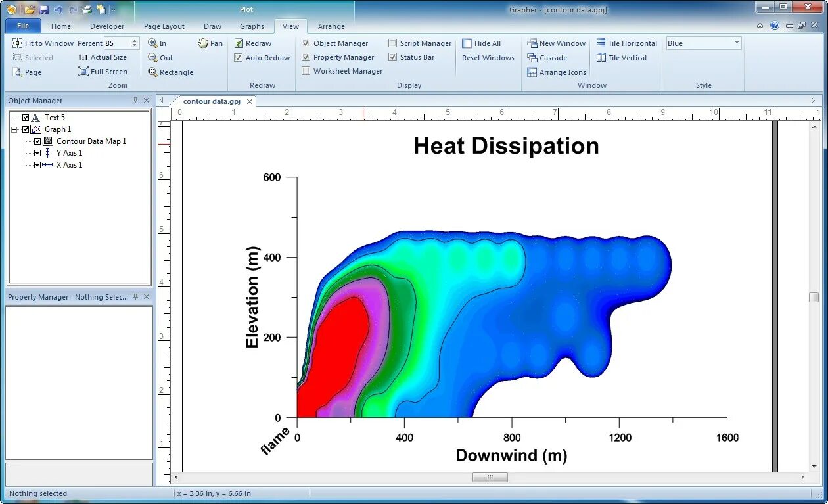This screenshot has height=504, width=828.
Task: Switch to the Home ribbon tab
Action: pyautogui.click(x=61, y=26)
